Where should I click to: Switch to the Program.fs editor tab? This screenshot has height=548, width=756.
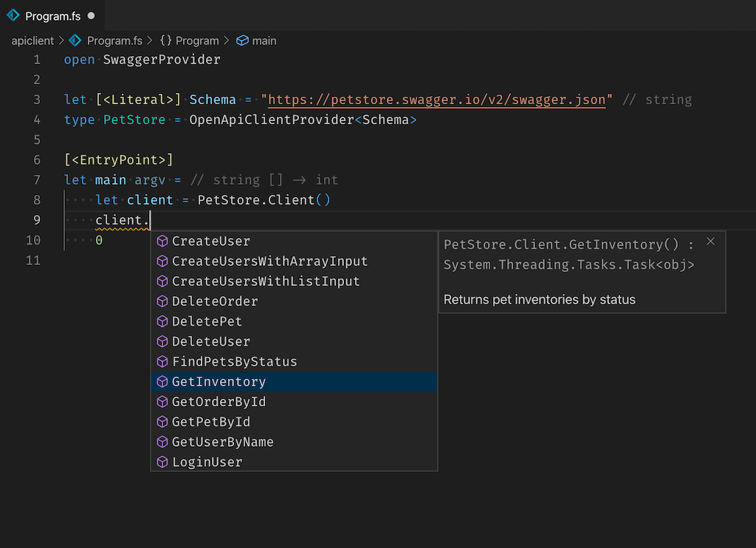(x=52, y=16)
